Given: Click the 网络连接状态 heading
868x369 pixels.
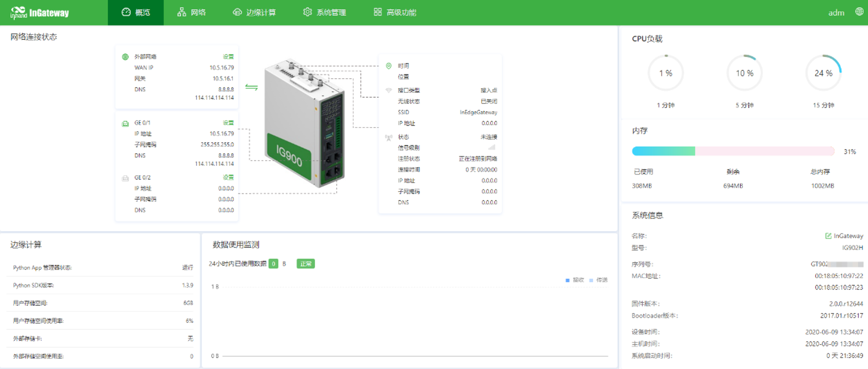Looking at the screenshot, I should click(33, 37).
